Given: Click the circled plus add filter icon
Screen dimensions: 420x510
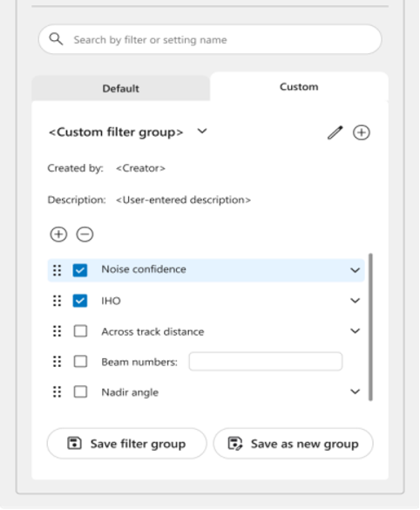Looking at the screenshot, I should (58, 235).
